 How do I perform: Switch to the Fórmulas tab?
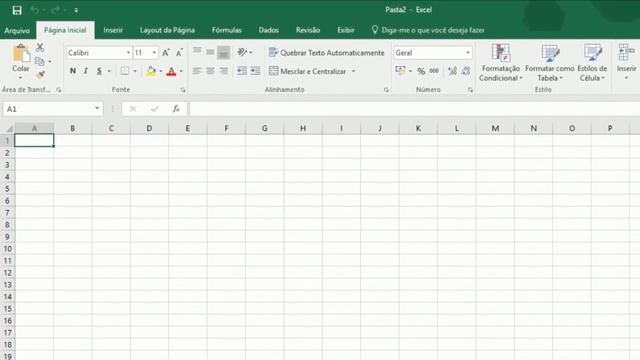click(227, 30)
